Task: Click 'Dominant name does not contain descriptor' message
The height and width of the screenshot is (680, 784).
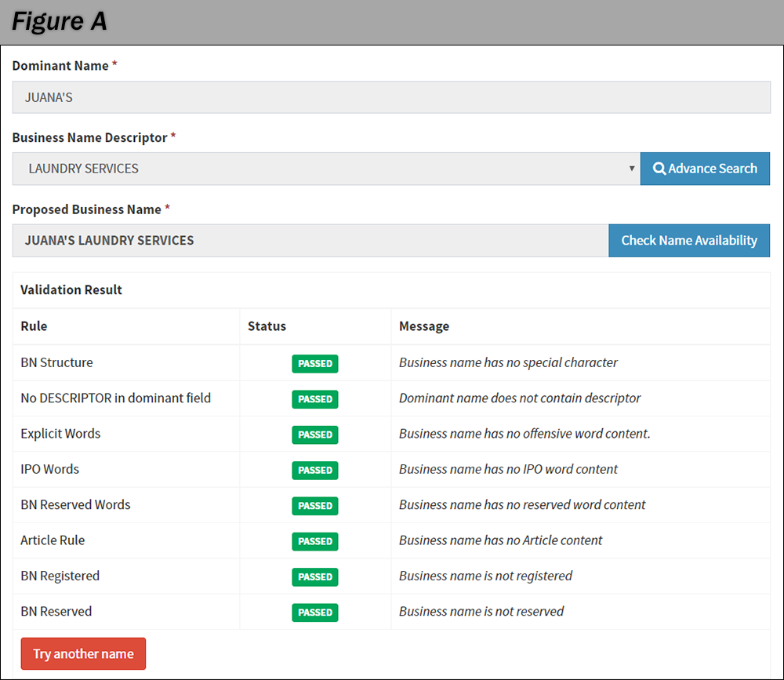Action: pos(520,398)
